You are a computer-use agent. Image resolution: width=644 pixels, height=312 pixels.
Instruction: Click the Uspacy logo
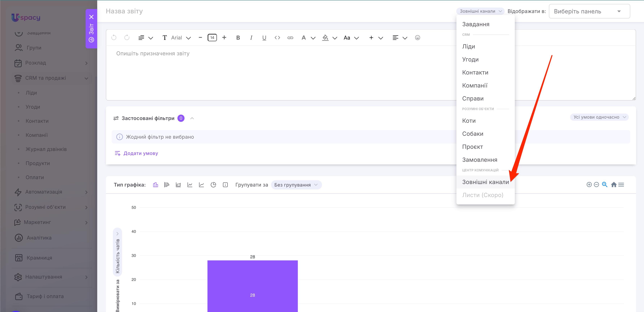[26, 17]
